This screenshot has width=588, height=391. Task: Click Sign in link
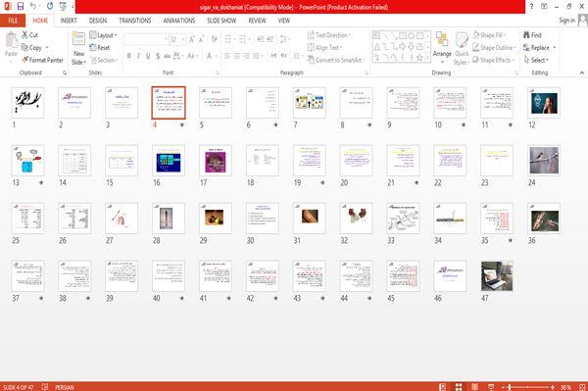566,21
